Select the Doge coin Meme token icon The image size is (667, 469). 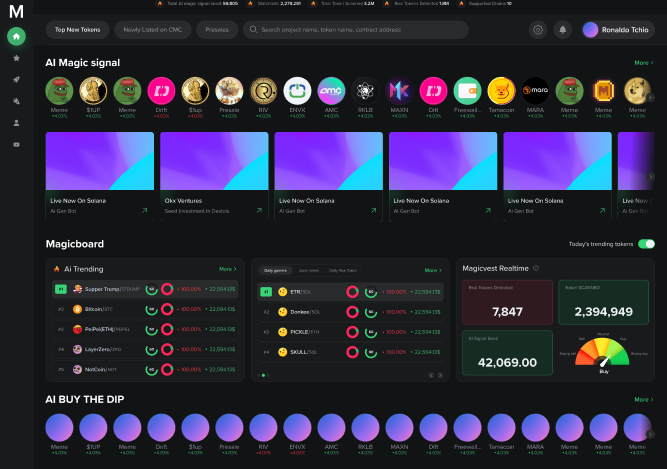[x=637, y=91]
